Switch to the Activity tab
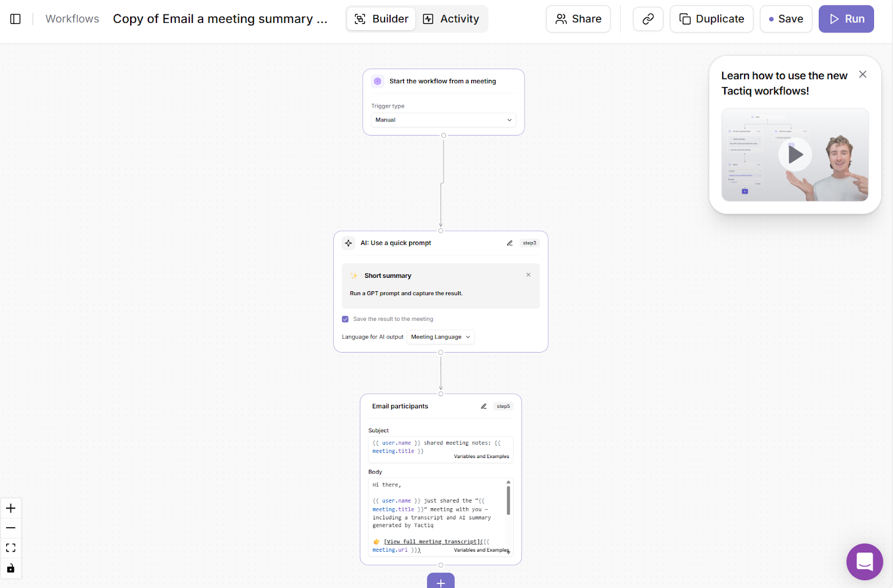 click(452, 18)
